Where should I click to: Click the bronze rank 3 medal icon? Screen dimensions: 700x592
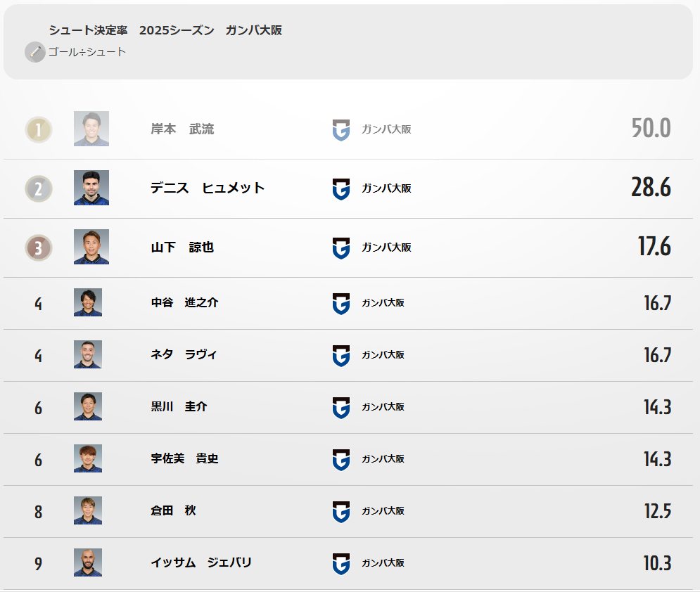pyautogui.click(x=39, y=247)
